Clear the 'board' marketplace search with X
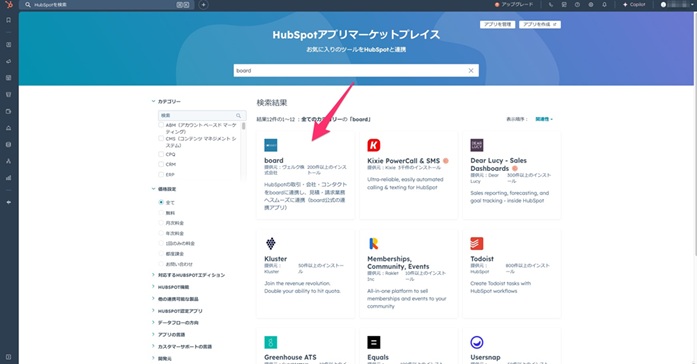This screenshot has height=364, width=697. tap(471, 71)
